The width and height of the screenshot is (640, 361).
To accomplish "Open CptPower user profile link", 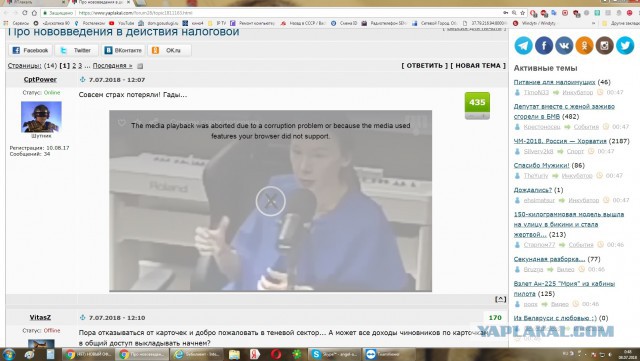I will pyautogui.click(x=40, y=79).
